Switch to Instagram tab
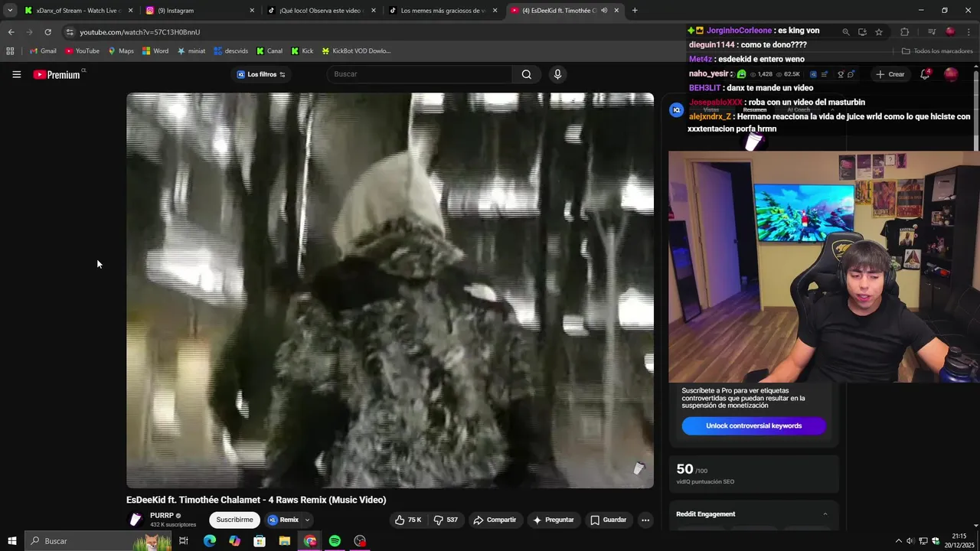 click(201, 11)
